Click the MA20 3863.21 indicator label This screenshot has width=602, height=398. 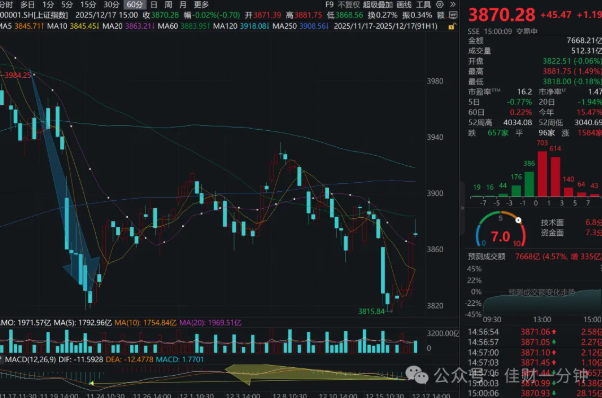click(x=128, y=26)
